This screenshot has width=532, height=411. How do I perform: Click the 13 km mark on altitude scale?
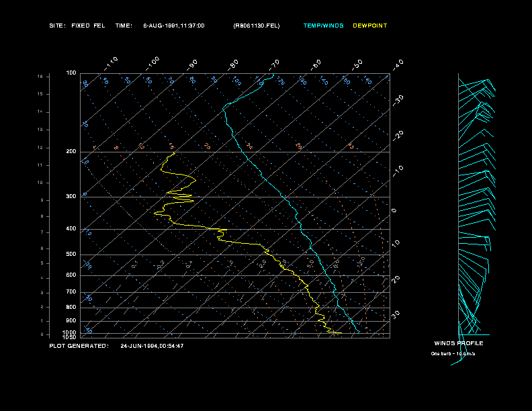40,130
